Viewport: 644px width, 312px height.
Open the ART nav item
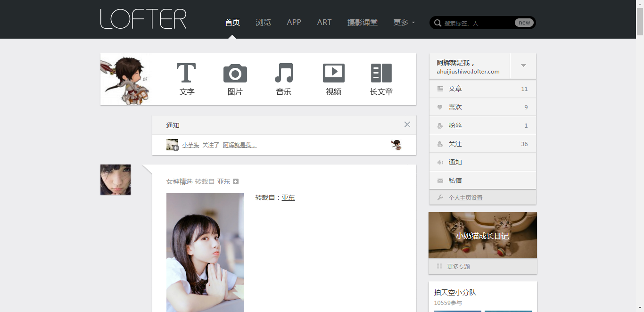click(324, 22)
